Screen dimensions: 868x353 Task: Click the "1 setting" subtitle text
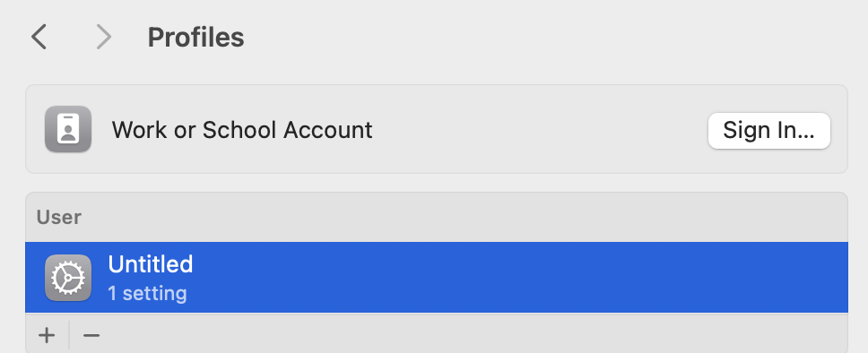pos(147,293)
